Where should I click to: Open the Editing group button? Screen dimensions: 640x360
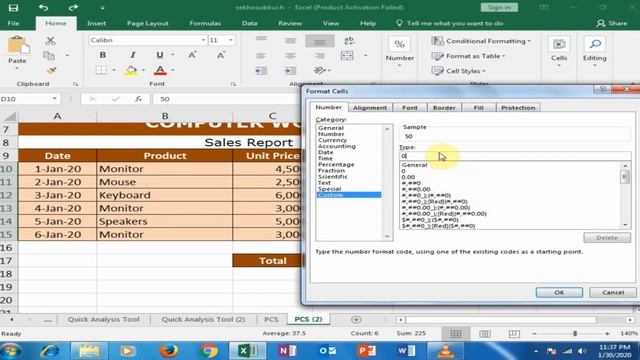[594, 52]
